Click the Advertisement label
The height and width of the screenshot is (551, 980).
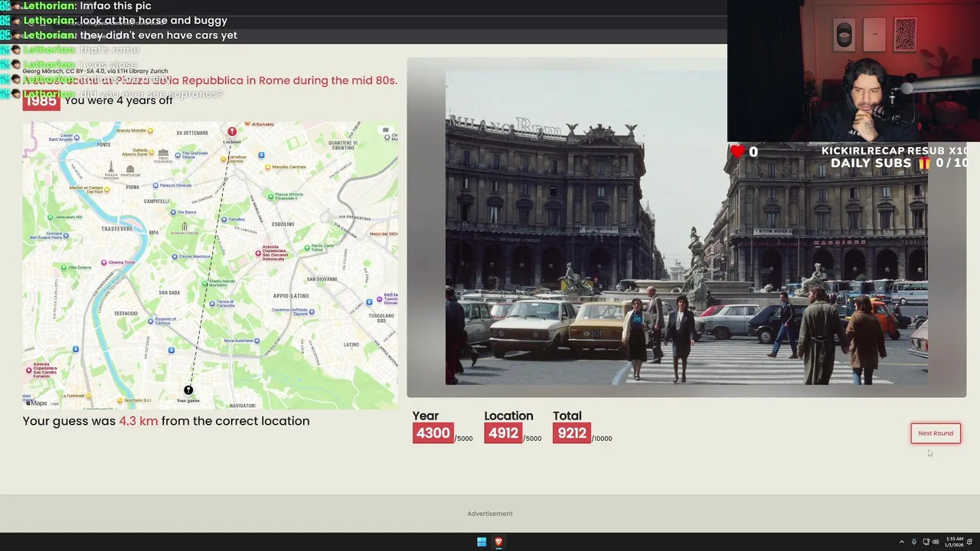click(490, 514)
